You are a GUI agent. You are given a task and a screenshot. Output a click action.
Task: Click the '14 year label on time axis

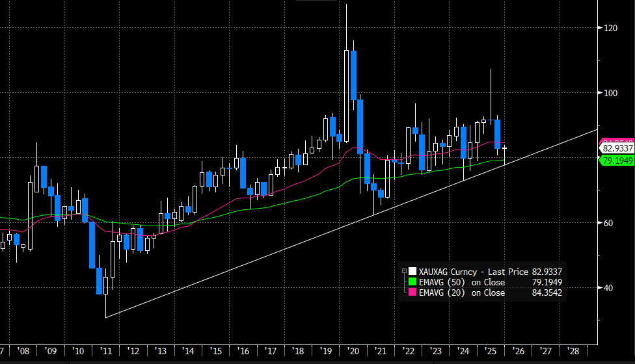188,351
